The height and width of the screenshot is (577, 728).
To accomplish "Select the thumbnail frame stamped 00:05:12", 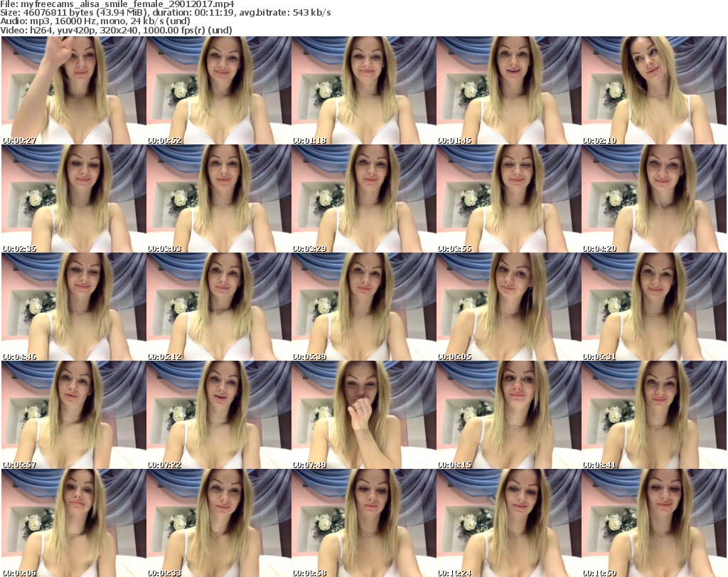I will tap(219, 307).
